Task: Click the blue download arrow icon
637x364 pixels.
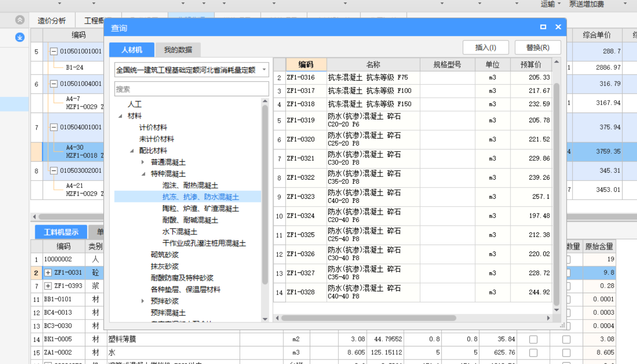Action: (x=20, y=38)
